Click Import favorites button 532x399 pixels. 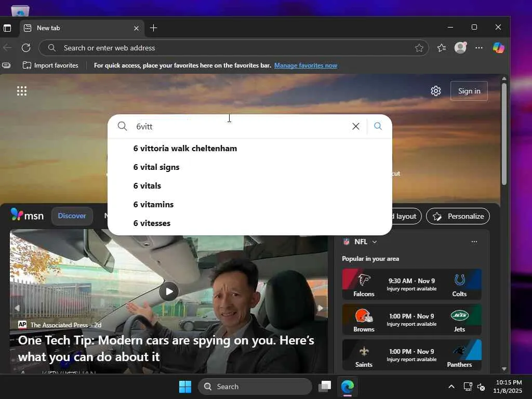pyautogui.click(x=50, y=65)
